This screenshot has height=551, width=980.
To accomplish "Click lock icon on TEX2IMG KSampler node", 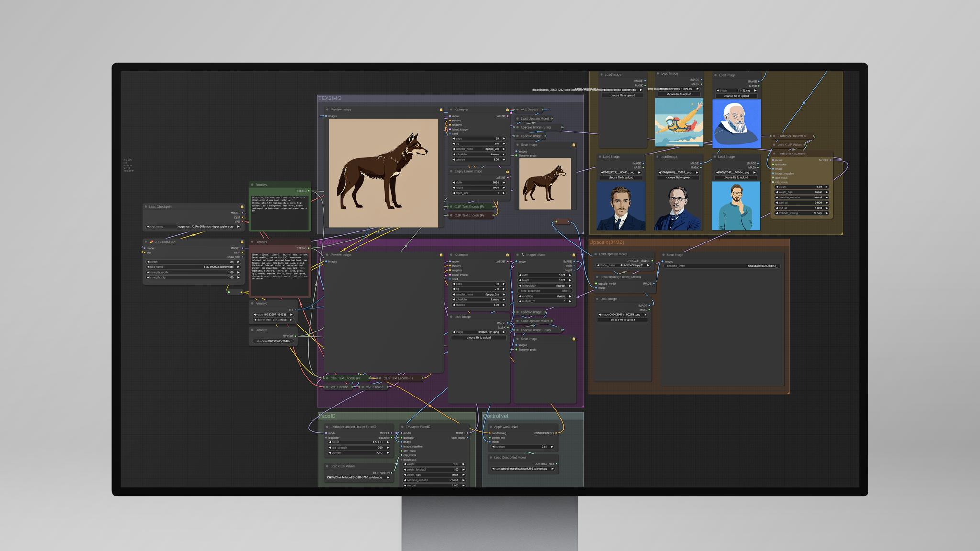I will click(507, 110).
